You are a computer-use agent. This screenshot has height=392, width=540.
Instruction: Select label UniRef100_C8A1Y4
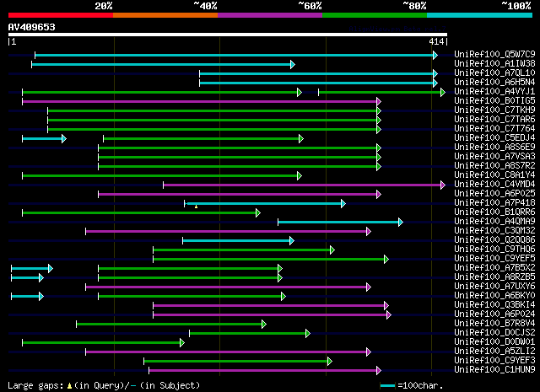(x=494, y=175)
